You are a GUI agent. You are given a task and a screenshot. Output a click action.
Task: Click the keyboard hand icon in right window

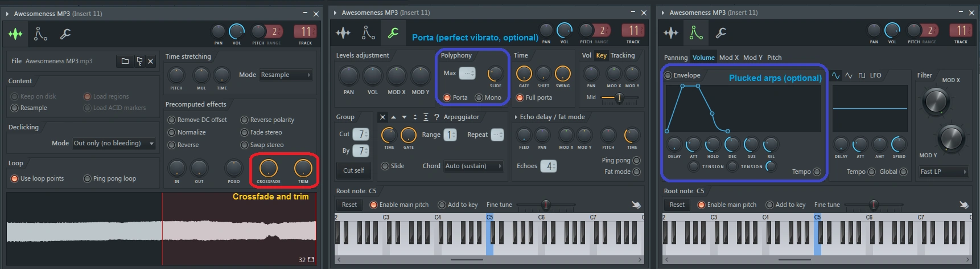pos(963,205)
